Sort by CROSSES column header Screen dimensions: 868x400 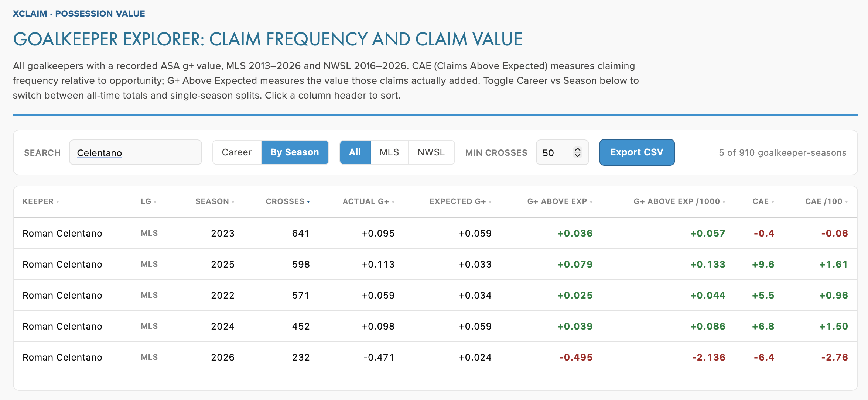[288, 201]
